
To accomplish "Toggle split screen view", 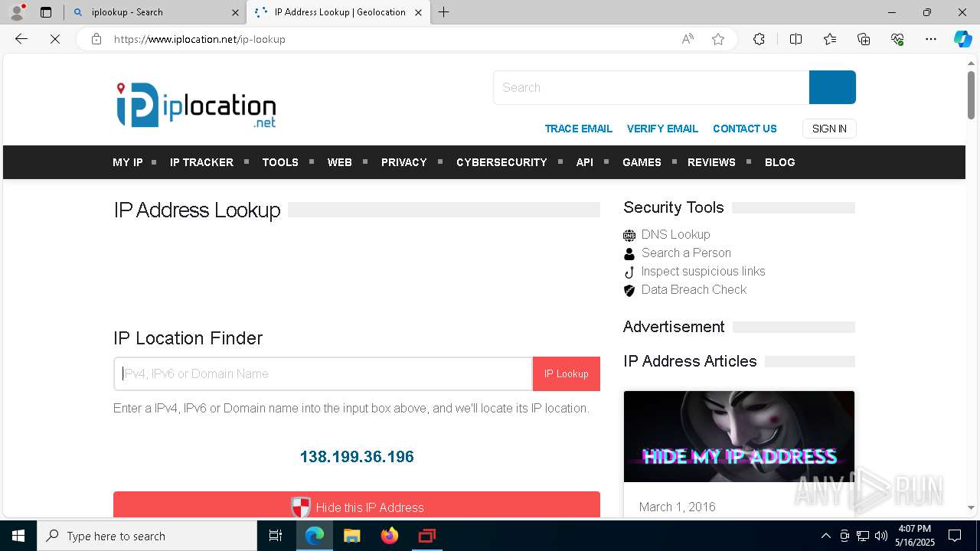I will [795, 39].
